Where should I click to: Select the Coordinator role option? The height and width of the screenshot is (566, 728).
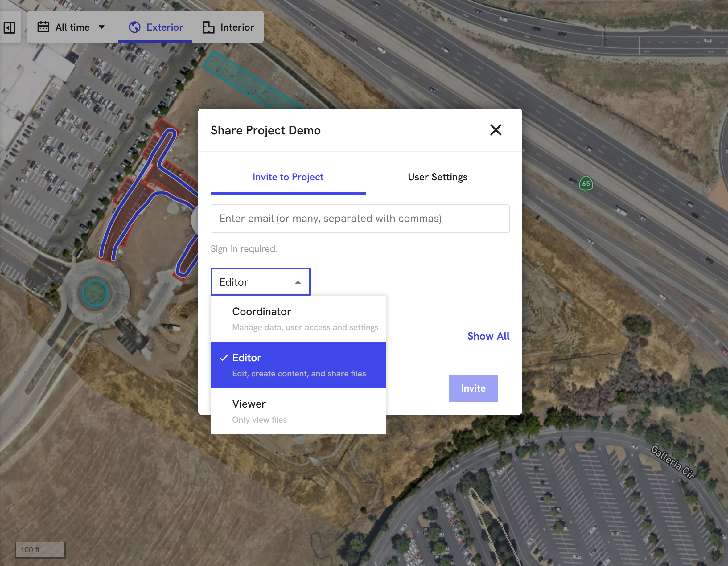point(298,319)
